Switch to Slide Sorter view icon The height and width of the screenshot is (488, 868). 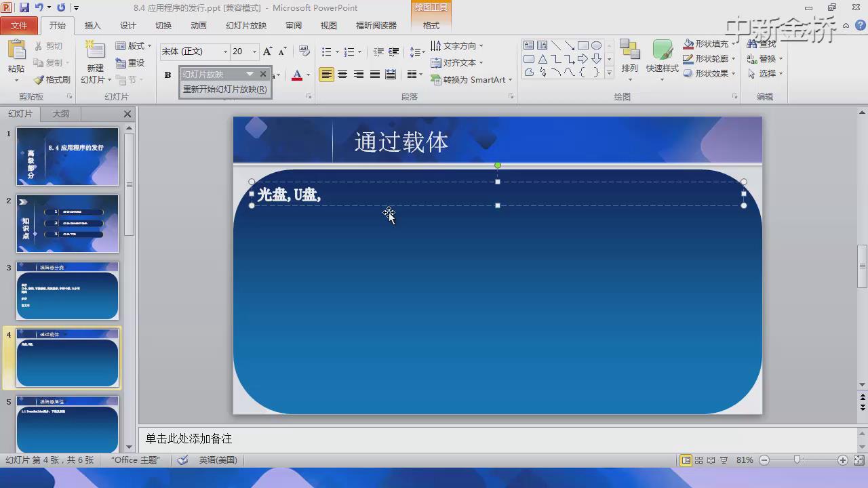click(x=698, y=460)
